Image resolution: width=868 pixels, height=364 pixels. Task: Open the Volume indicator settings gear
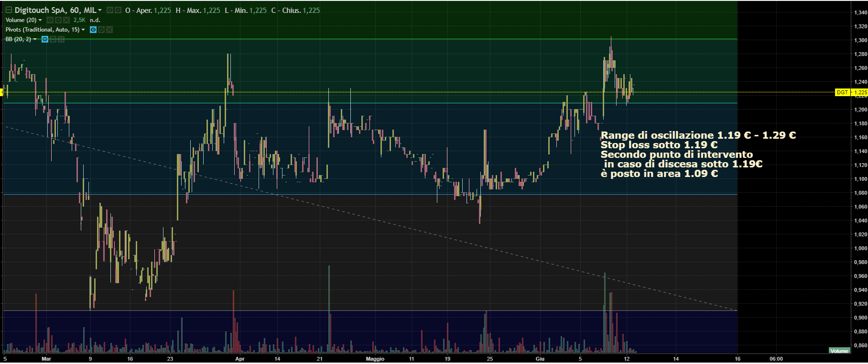[58, 20]
